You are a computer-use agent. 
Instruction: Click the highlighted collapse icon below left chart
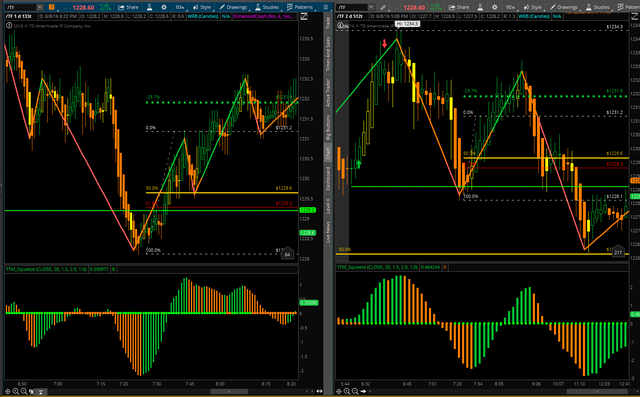(x=41, y=391)
